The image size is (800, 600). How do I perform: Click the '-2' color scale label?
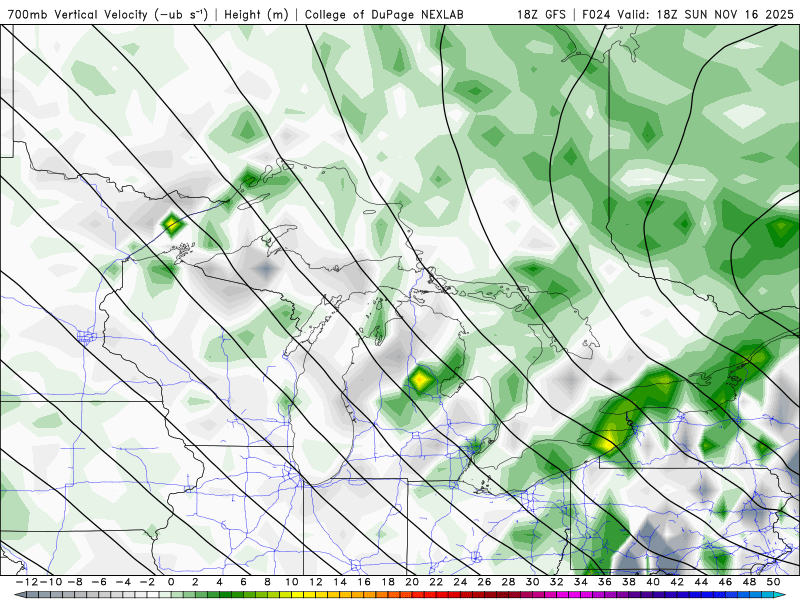coord(147,582)
